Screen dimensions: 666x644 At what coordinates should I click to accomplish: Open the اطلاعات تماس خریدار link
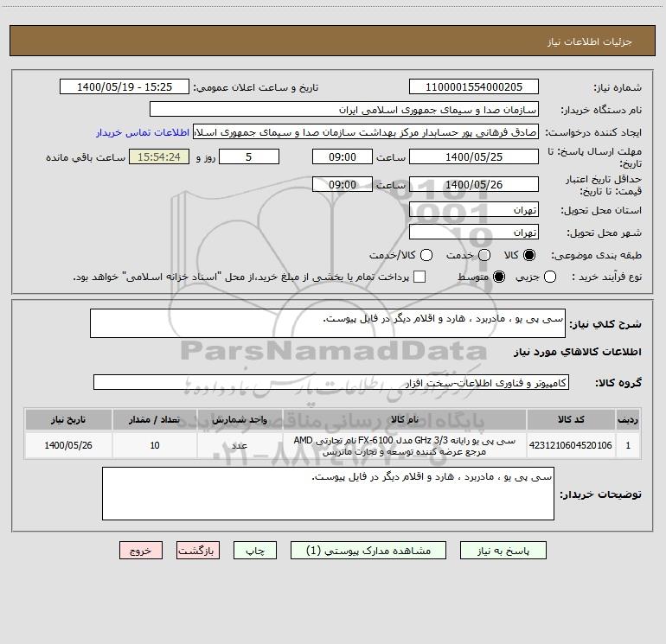pyautogui.click(x=143, y=132)
